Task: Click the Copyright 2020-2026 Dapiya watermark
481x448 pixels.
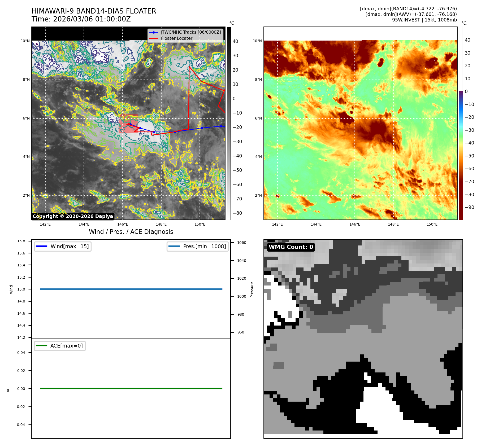Action: [73, 216]
